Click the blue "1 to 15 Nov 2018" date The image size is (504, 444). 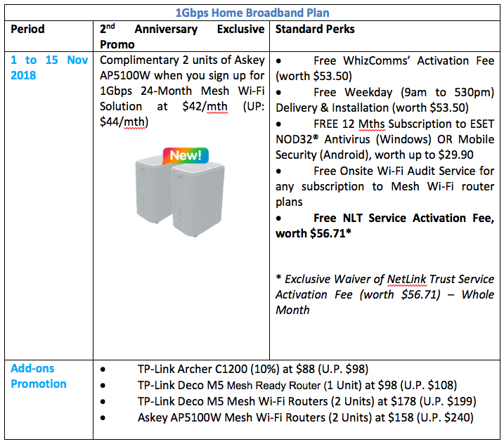point(49,67)
